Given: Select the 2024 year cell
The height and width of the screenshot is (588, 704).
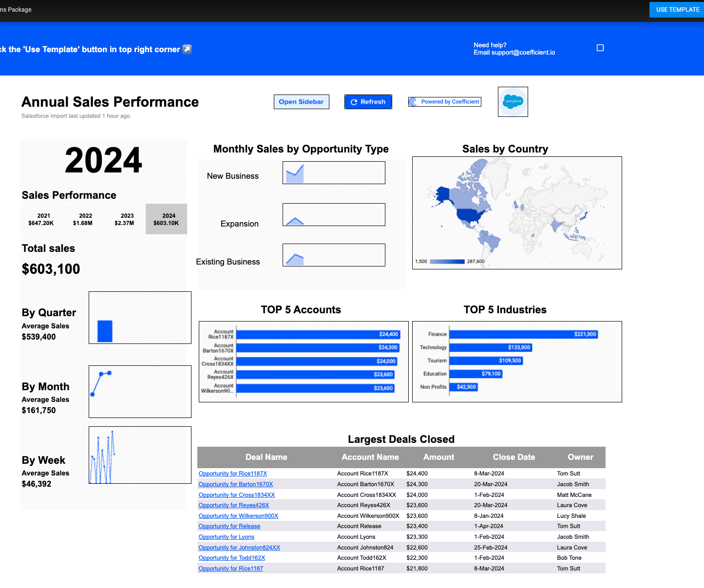Looking at the screenshot, I should point(166,219).
